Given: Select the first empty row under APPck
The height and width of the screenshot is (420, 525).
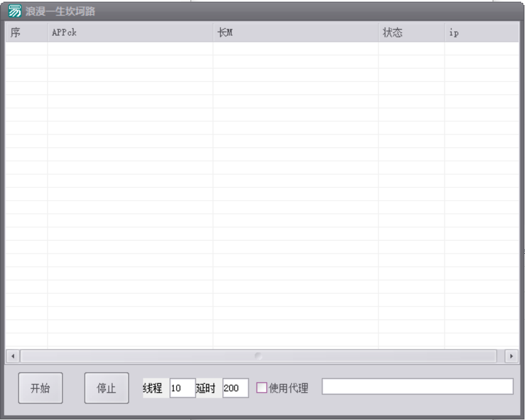Looking at the screenshot, I should [130, 49].
